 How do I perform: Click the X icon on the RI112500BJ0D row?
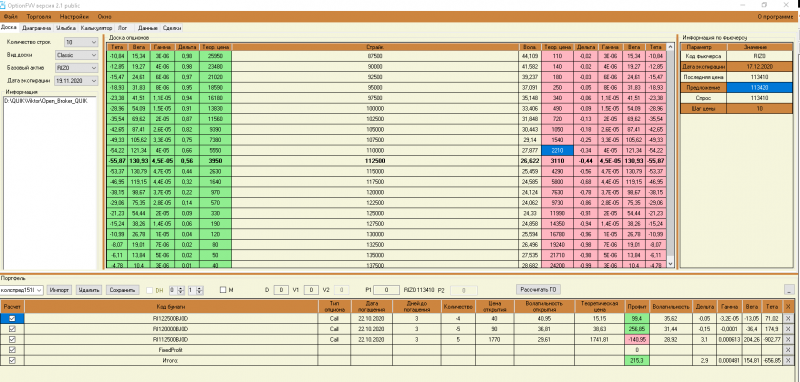click(x=789, y=340)
